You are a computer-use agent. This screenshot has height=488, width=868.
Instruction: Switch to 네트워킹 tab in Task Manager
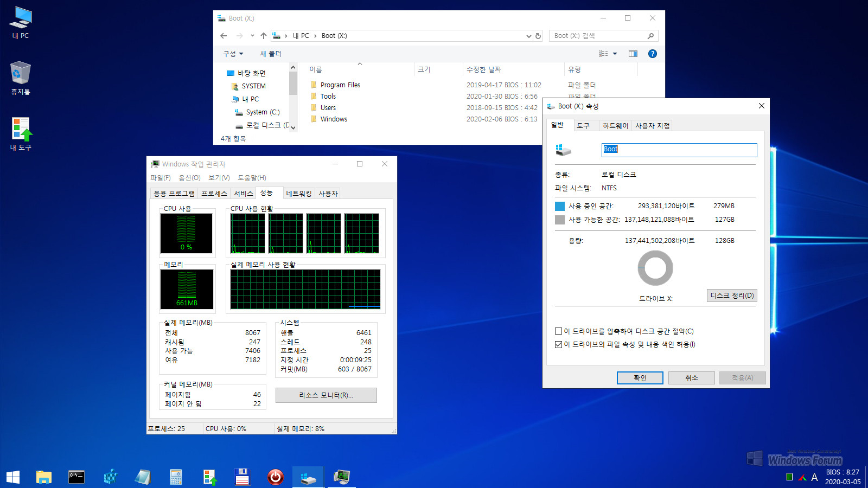299,194
